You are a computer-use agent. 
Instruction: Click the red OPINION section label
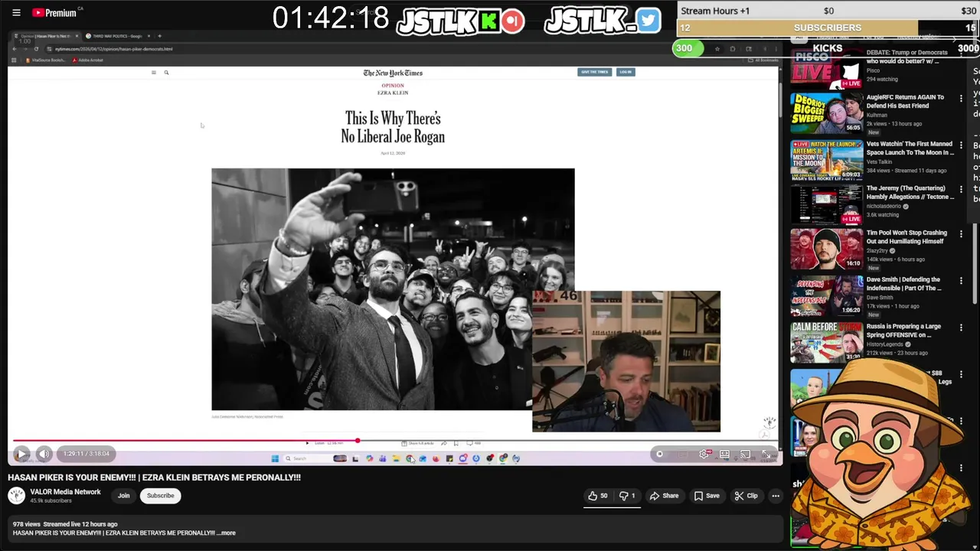click(393, 86)
